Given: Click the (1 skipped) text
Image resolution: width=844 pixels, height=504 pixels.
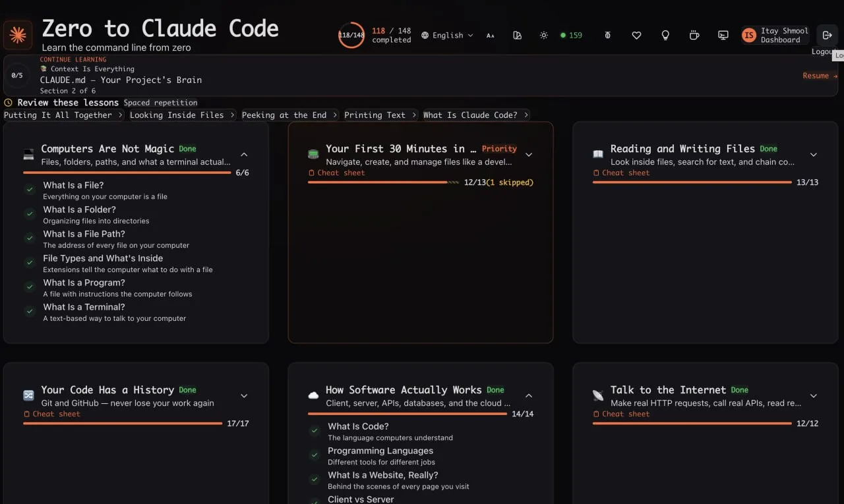Looking at the screenshot, I should [x=510, y=182].
